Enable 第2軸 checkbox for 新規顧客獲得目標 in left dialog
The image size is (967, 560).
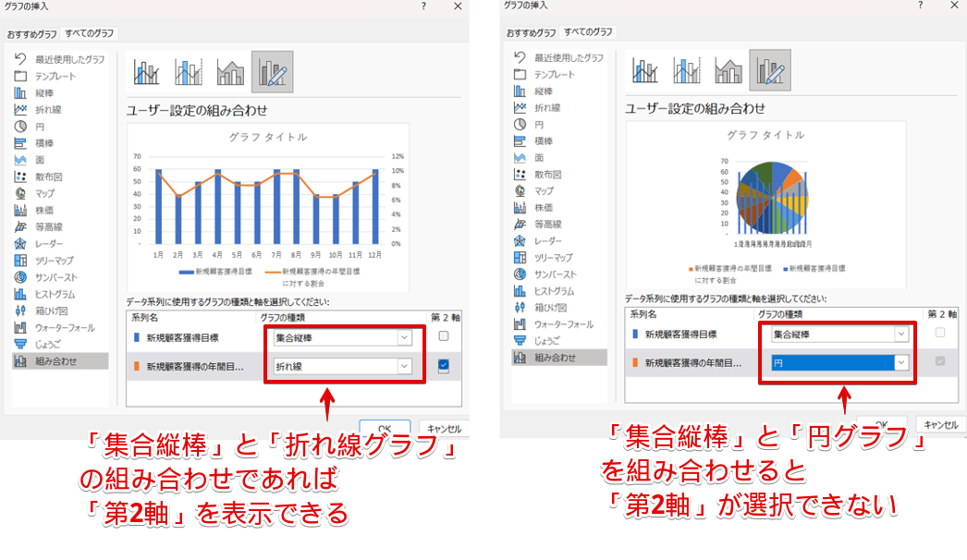tap(444, 336)
